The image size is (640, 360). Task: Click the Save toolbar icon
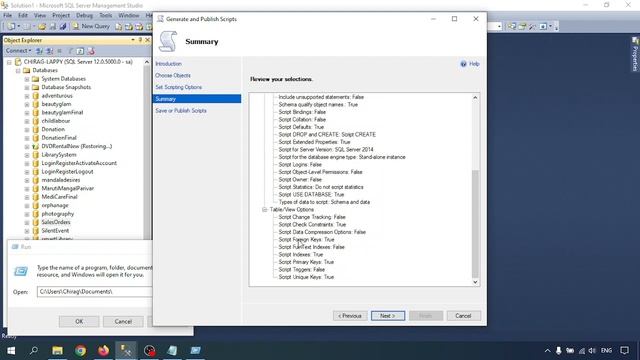click(53, 26)
